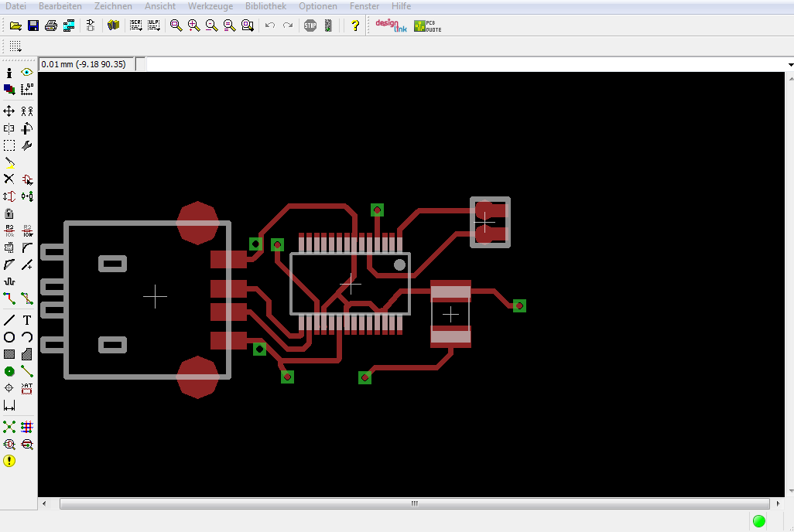Select the Text tool
The image size is (794, 532).
pyautogui.click(x=27, y=320)
